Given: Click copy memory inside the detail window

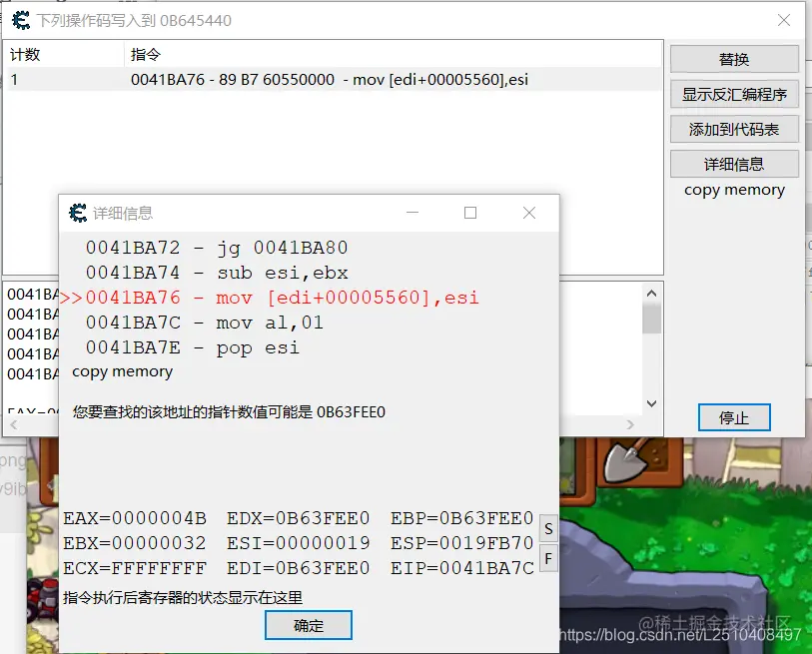Looking at the screenshot, I should [122, 371].
